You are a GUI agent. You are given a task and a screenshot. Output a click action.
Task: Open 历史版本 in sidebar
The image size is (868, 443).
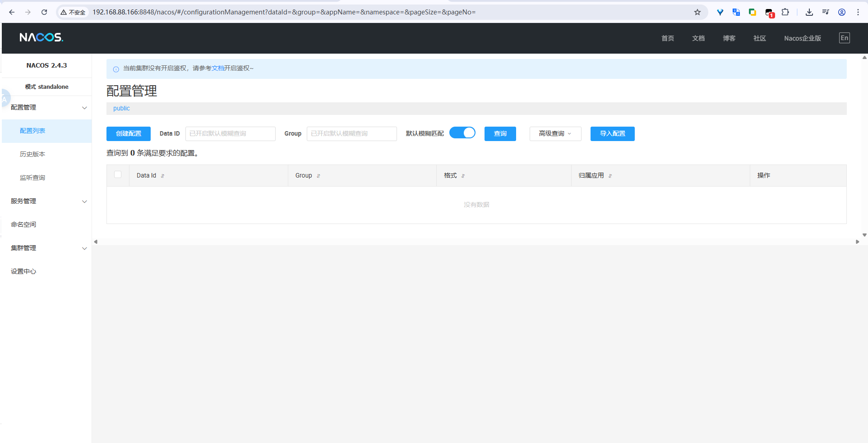pos(32,154)
